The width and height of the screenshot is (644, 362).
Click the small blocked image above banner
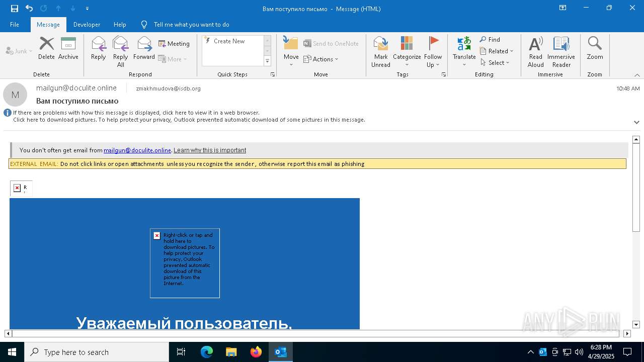[x=21, y=188]
